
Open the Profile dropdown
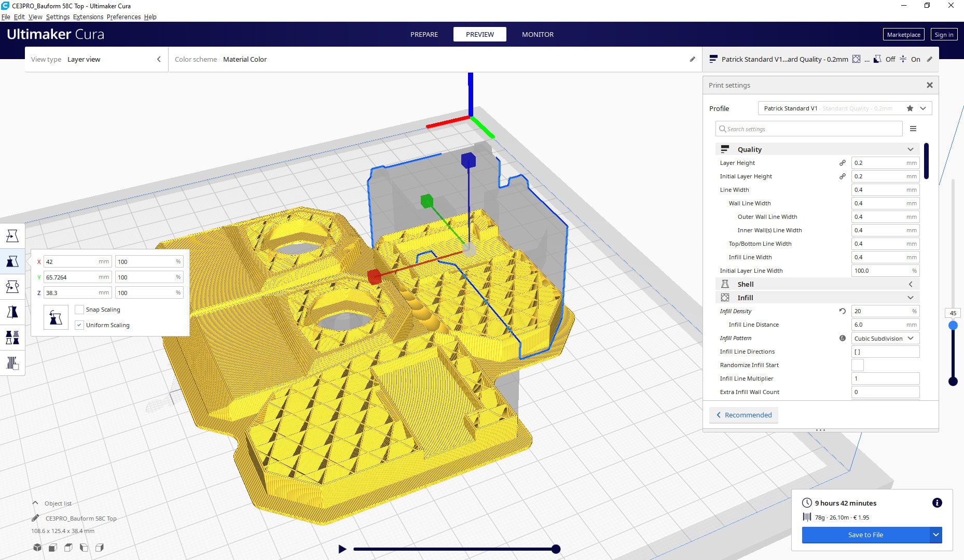(845, 108)
